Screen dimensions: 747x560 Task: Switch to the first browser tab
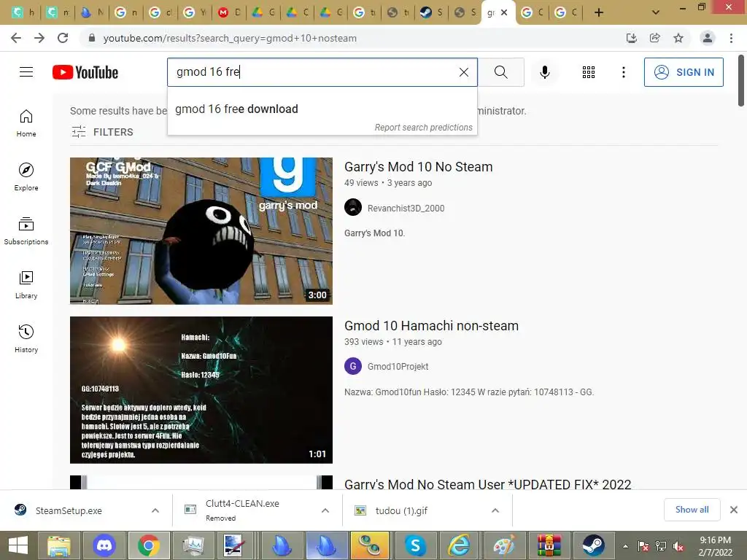[x=23, y=12]
